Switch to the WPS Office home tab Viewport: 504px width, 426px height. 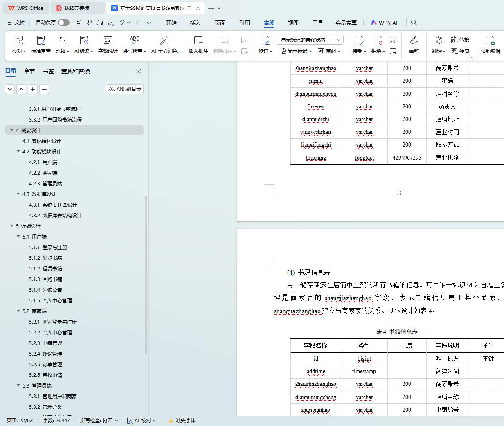pyautogui.click(x=26, y=8)
